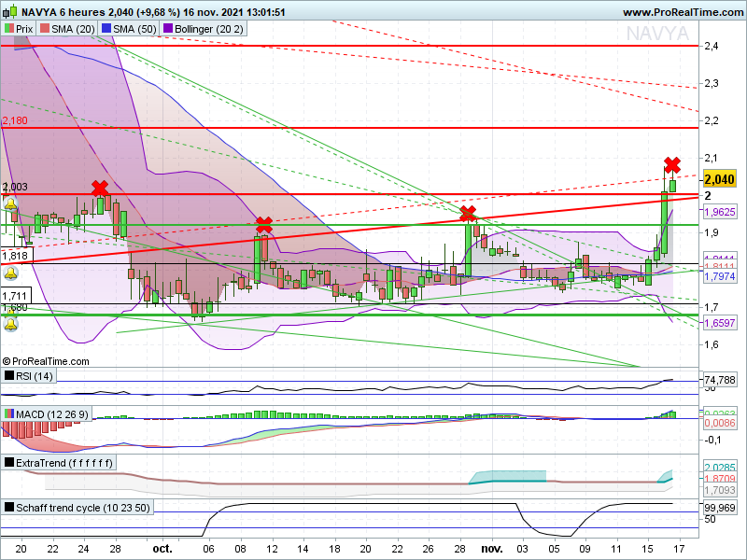
Task: Open the SMA (50) legend label
Action: 134,29
